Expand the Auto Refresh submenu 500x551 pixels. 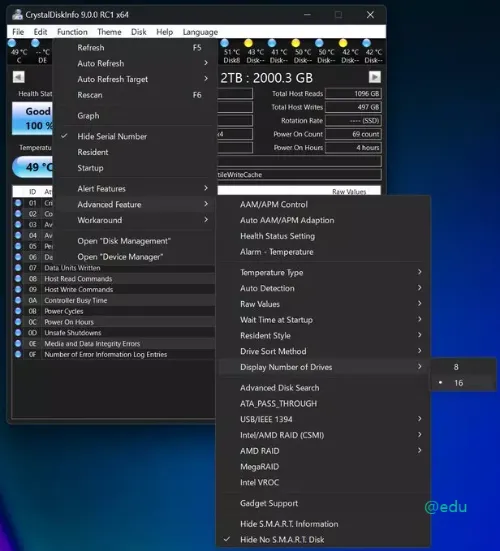click(x=135, y=63)
